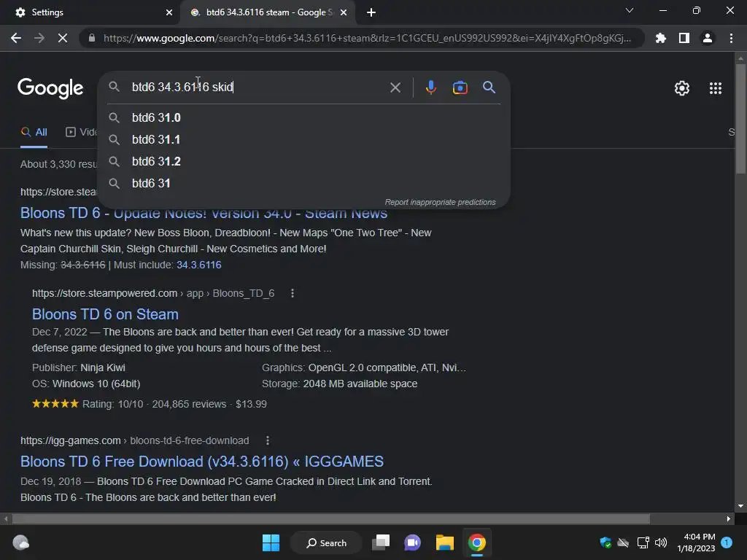
Task: Open Chrome three-dot menu
Action: click(x=731, y=38)
